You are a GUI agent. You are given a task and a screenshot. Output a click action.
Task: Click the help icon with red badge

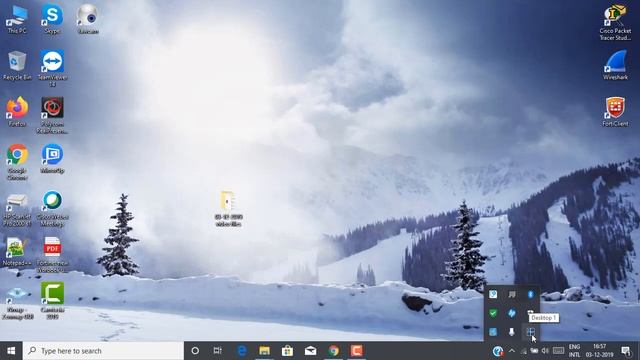click(498, 351)
